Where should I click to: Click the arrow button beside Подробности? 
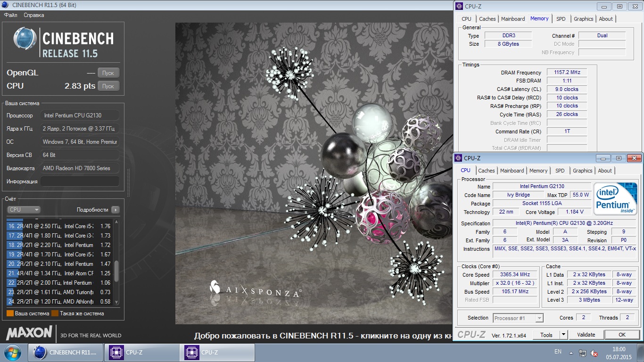(116, 210)
